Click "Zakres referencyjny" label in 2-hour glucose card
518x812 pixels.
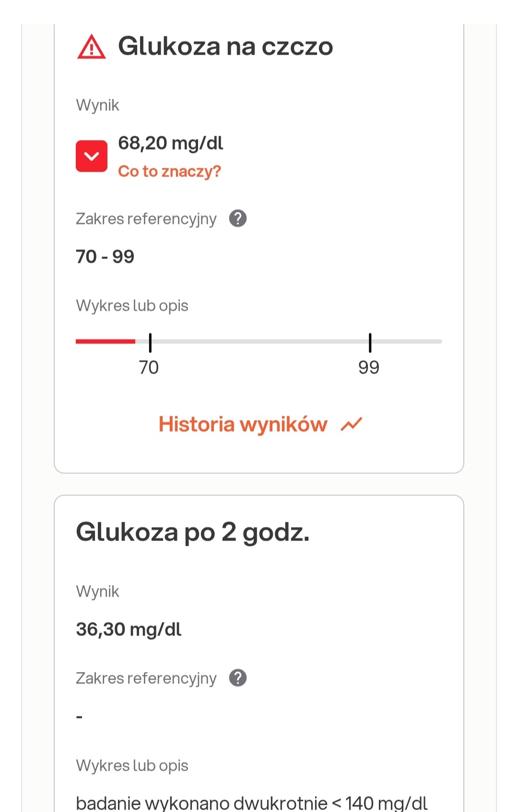coord(146,678)
